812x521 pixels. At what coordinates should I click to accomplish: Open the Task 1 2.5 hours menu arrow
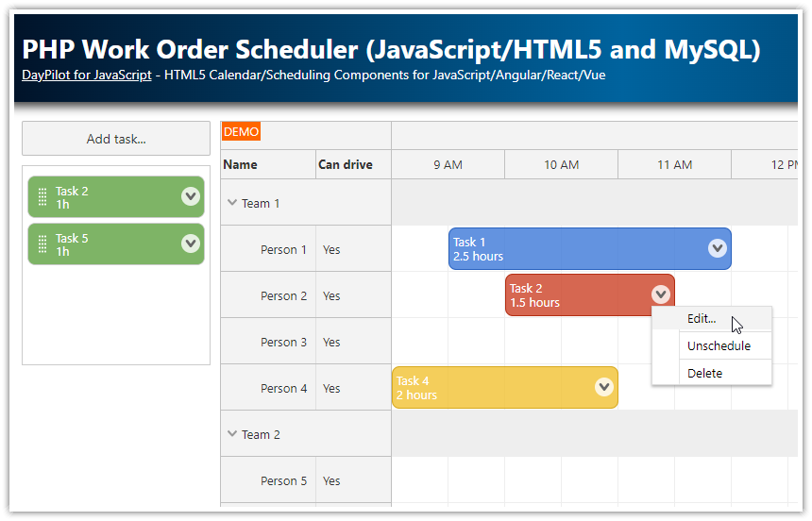click(x=718, y=248)
